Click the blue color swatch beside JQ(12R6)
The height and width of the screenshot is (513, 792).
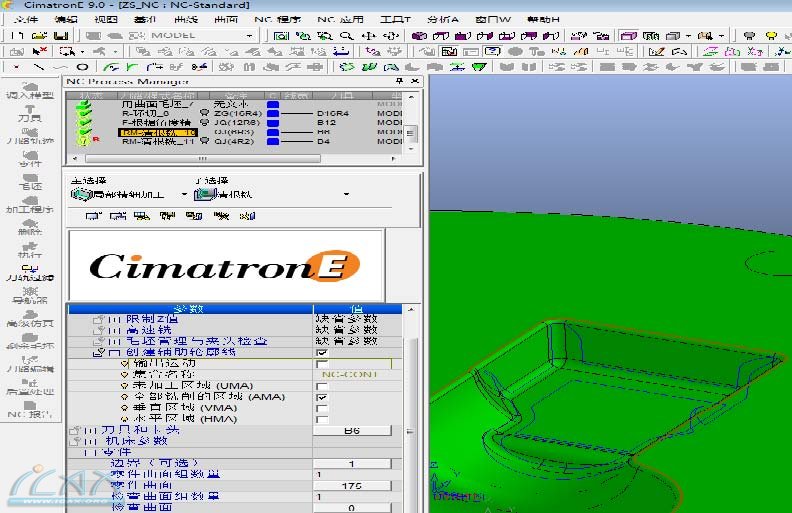tap(273, 122)
